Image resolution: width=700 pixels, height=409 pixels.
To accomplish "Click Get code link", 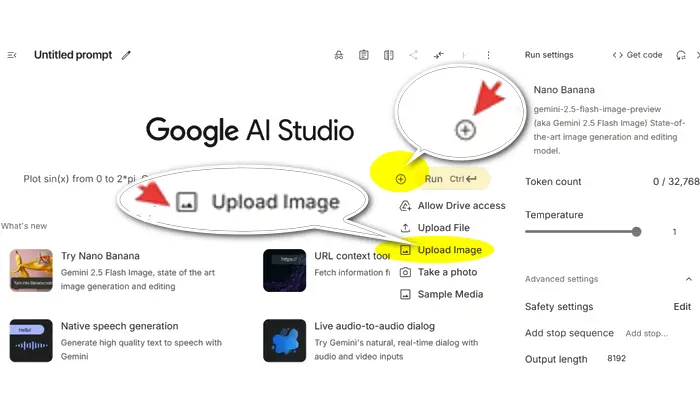I will (x=637, y=55).
